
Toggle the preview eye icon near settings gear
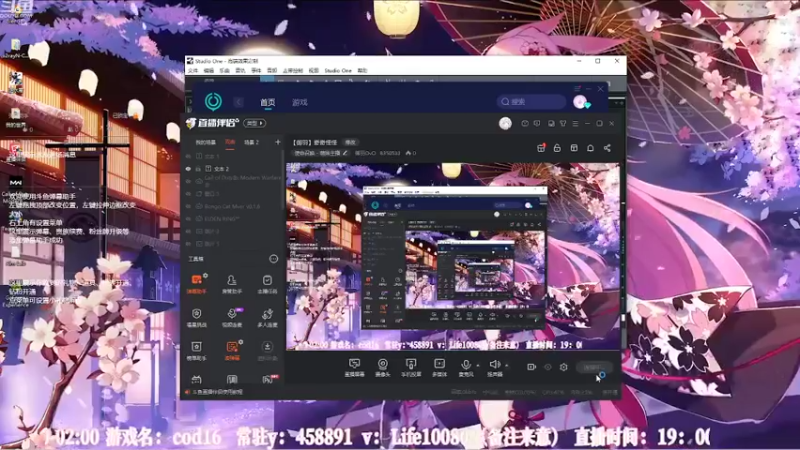tap(547, 367)
